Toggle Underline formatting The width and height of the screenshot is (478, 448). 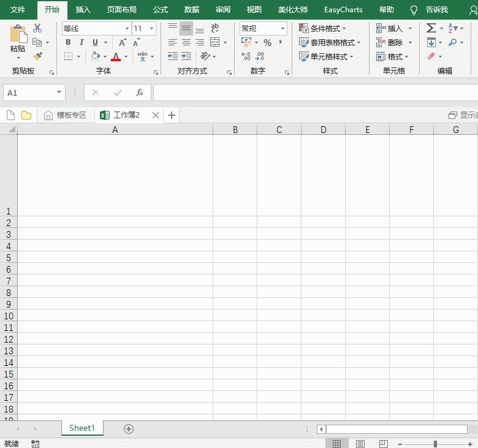coord(95,42)
